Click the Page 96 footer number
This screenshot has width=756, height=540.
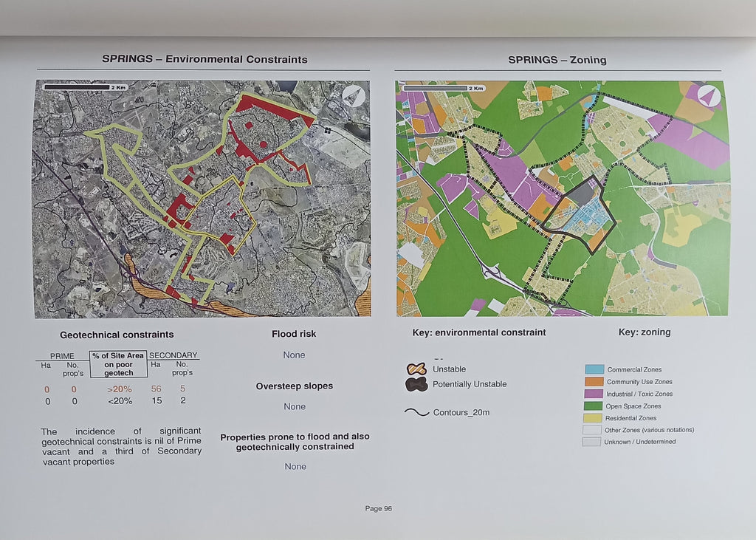[378, 508]
